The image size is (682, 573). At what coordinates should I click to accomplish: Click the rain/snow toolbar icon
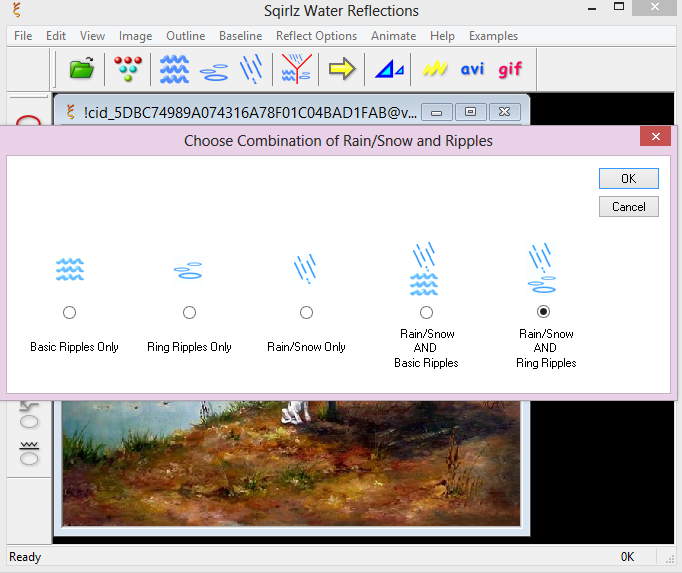[251, 68]
